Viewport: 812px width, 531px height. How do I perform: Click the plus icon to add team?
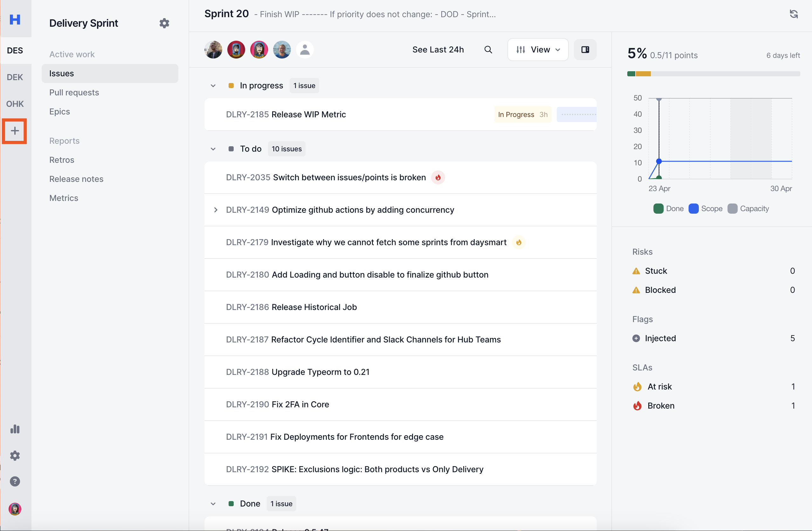coord(15,131)
